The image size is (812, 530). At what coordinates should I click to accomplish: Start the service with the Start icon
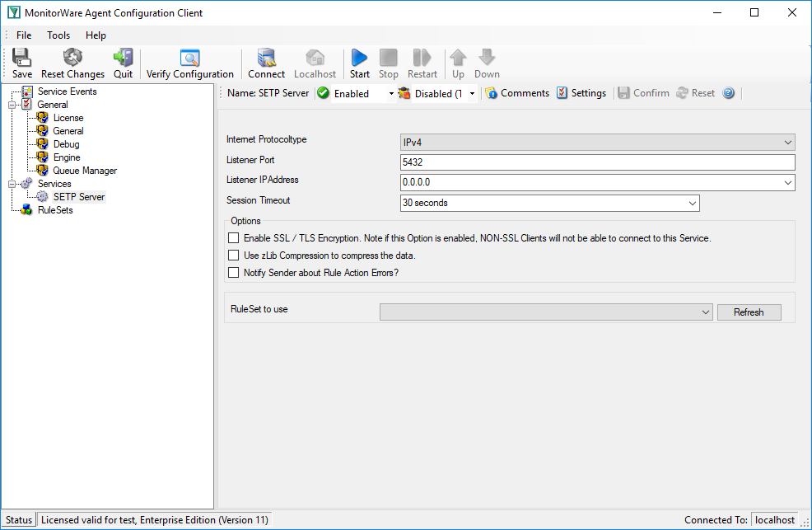pos(359,58)
